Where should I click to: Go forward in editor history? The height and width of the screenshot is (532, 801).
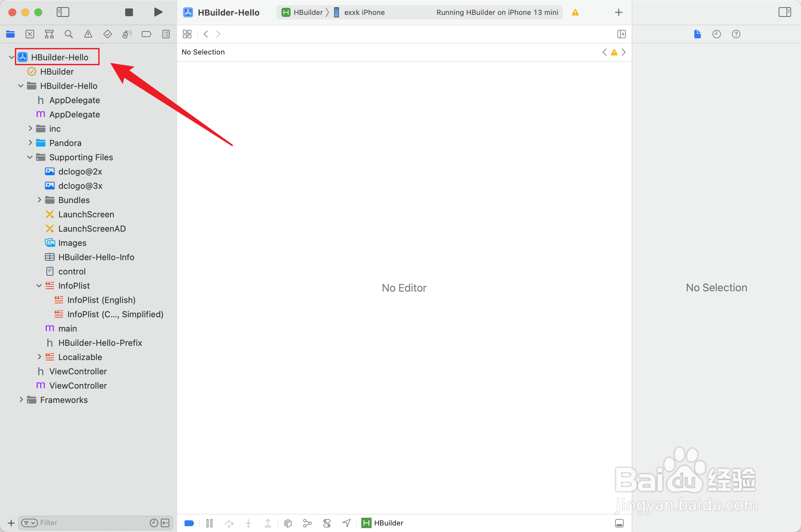(218, 34)
